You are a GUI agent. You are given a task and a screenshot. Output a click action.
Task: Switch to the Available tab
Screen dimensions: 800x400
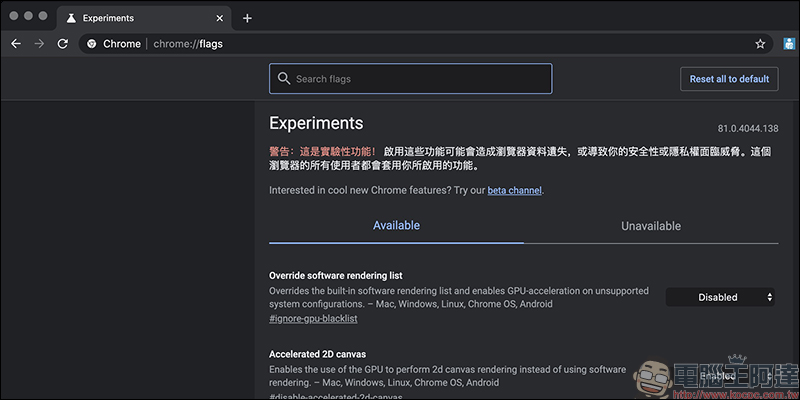(396, 226)
